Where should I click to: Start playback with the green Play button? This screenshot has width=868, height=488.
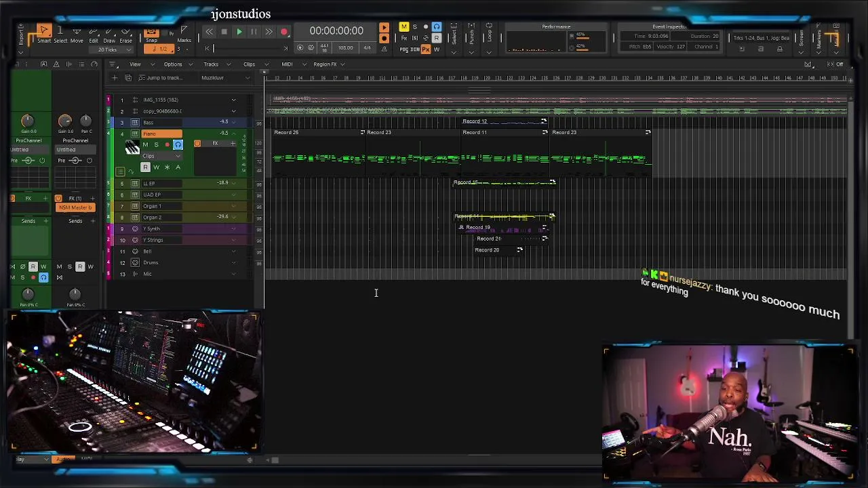pos(239,31)
